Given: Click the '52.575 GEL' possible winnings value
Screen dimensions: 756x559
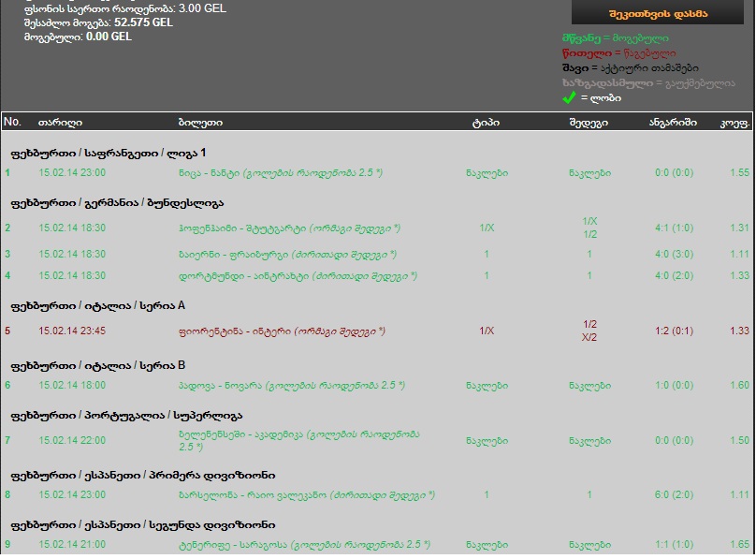Looking at the screenshot, I should click(143, 22).
